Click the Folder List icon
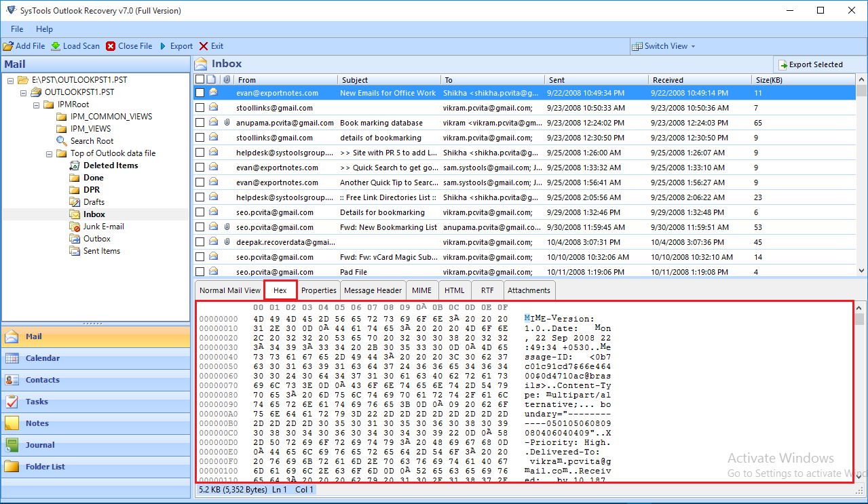 (12, 467)
